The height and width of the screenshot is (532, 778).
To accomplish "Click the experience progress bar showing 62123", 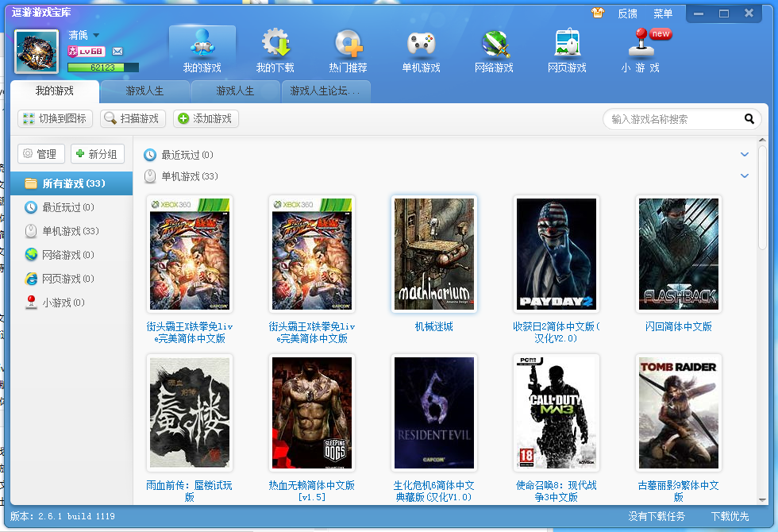I will (103, 67).
